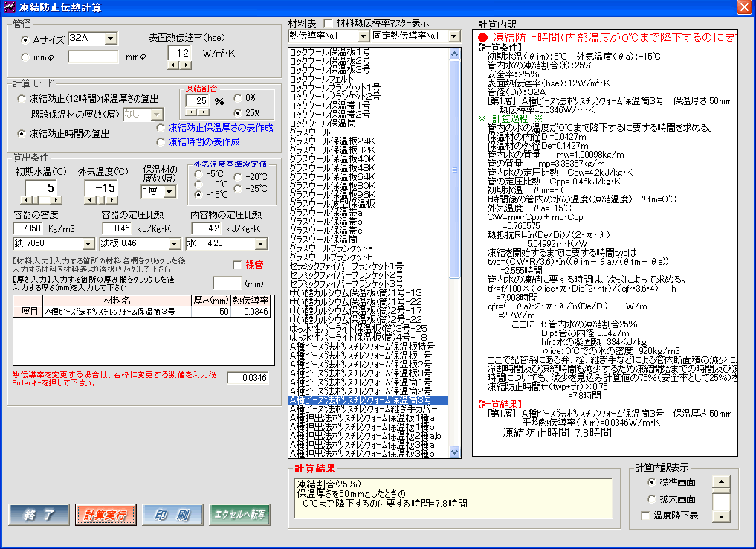This screenshot has width=756, height=549.
Task: Click the mmφ pipe diameter input field
Action: (93, 57)
